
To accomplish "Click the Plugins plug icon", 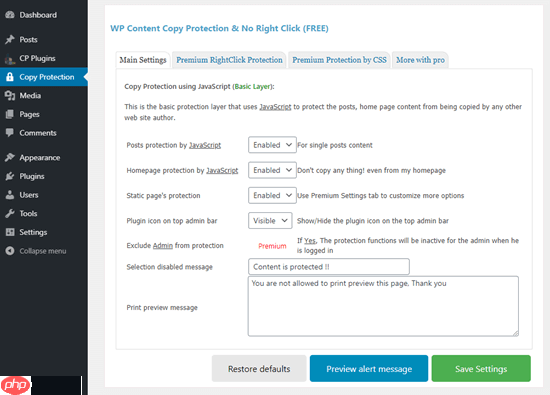I will click(10, 176).
